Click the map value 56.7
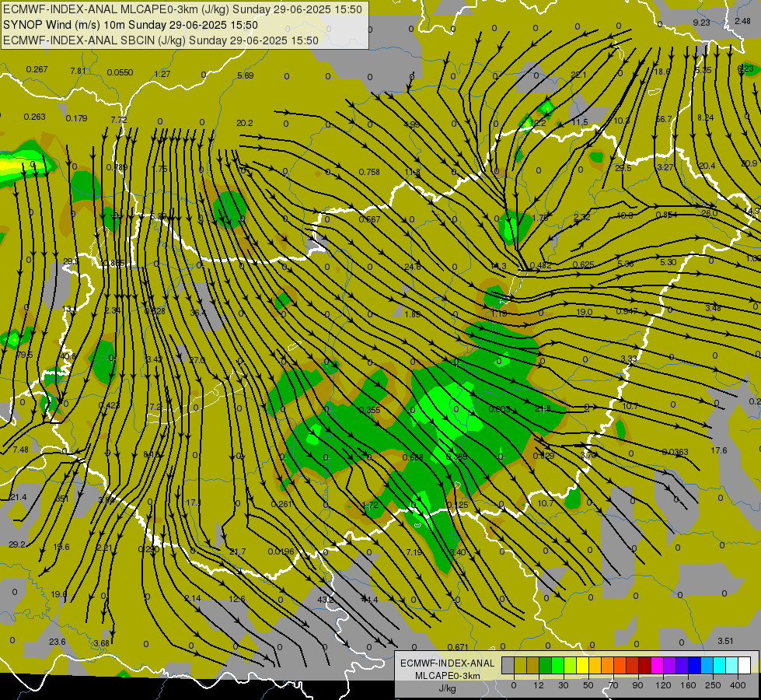The width and height of the screenshot is (761, 700). click(664, 119)
